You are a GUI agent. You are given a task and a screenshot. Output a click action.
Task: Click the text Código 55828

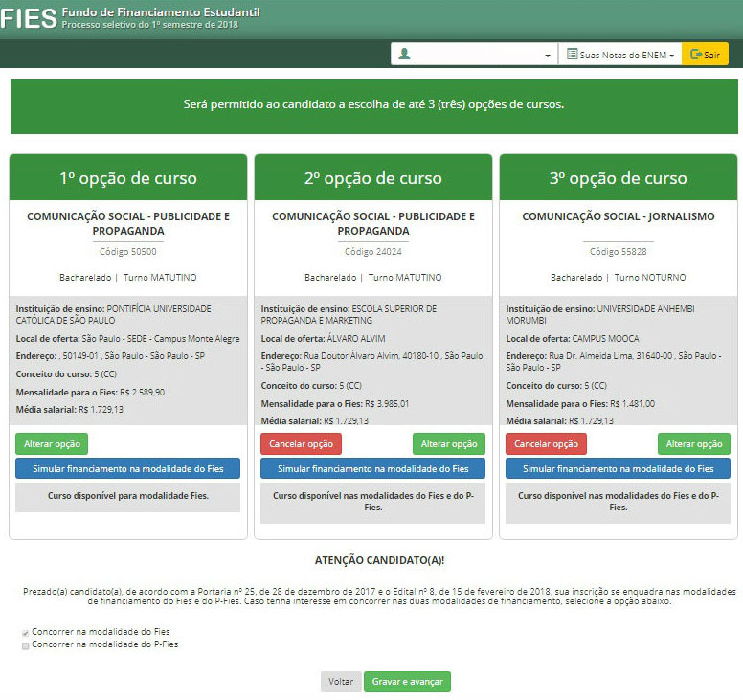point(618,252)
